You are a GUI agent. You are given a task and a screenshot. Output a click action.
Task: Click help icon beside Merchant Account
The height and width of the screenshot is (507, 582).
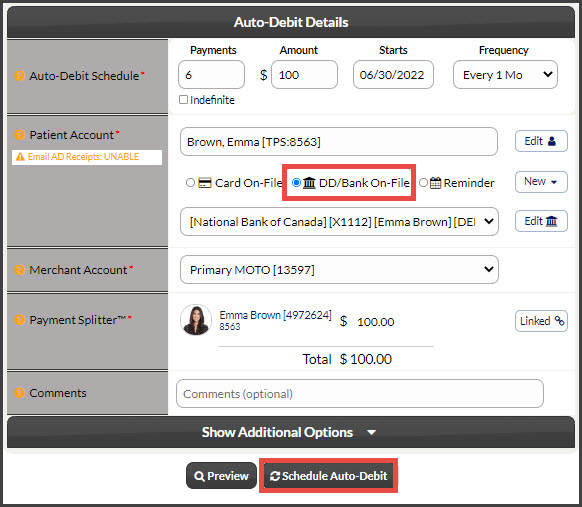click(19, 270)
